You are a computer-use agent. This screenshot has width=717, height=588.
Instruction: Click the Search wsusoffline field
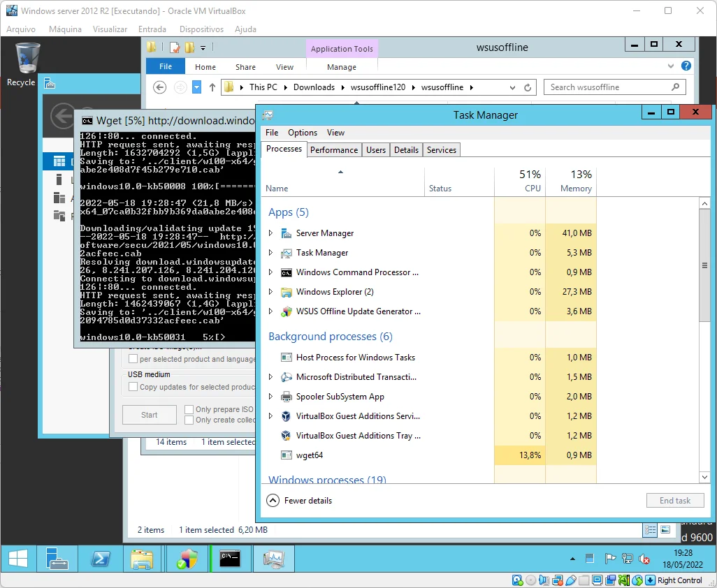(614, 87)
